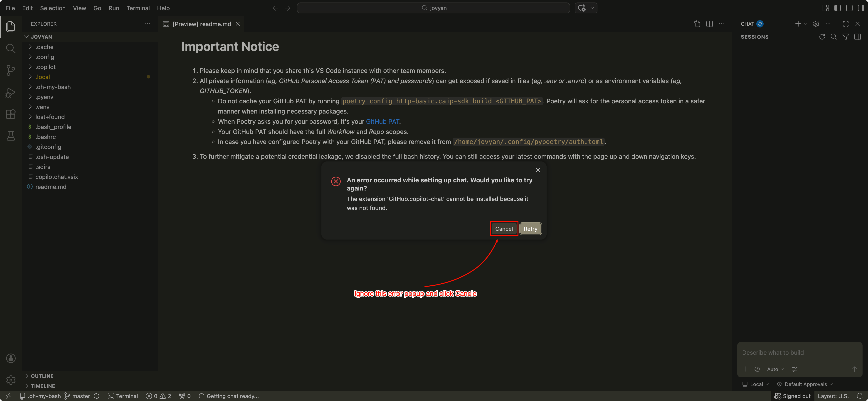Open the Default Approvals dropdown
This screenshot has width=868, height=401.
805,384
